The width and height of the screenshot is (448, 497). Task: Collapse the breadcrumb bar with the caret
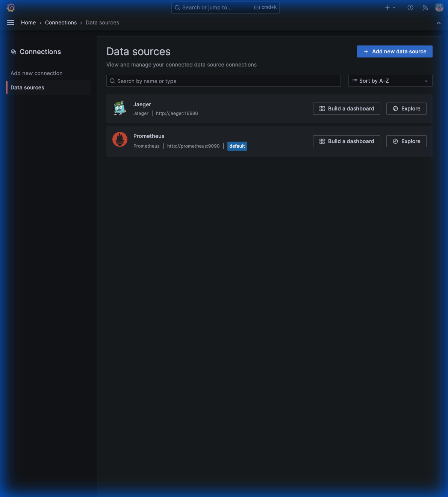438,23
